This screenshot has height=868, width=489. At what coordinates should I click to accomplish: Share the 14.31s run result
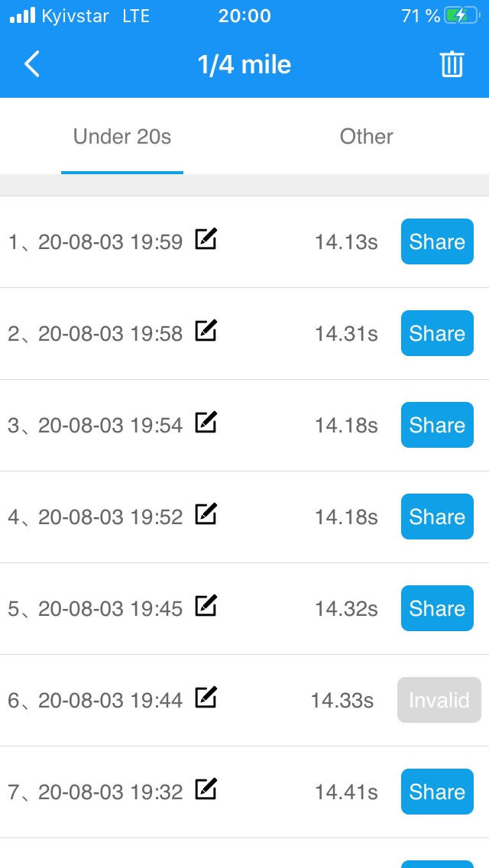tap(437, 333)
